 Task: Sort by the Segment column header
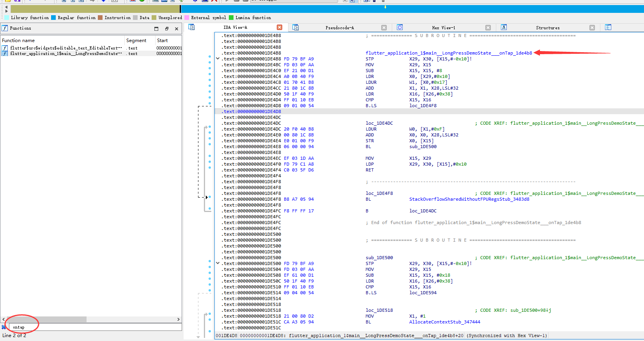140,40
